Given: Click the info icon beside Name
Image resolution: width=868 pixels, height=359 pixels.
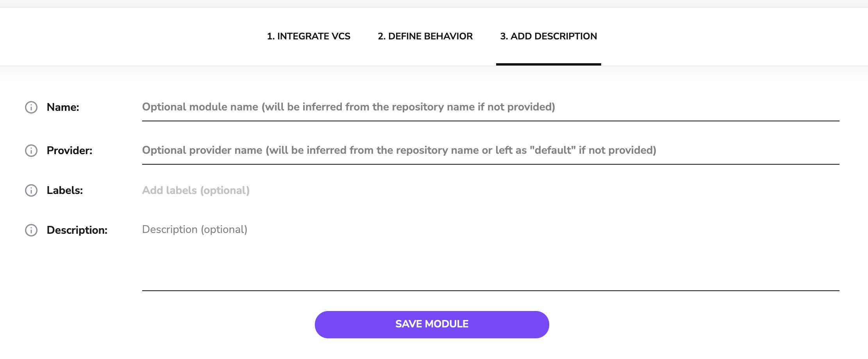Looking at the screenshot, I should pos(31,107).
